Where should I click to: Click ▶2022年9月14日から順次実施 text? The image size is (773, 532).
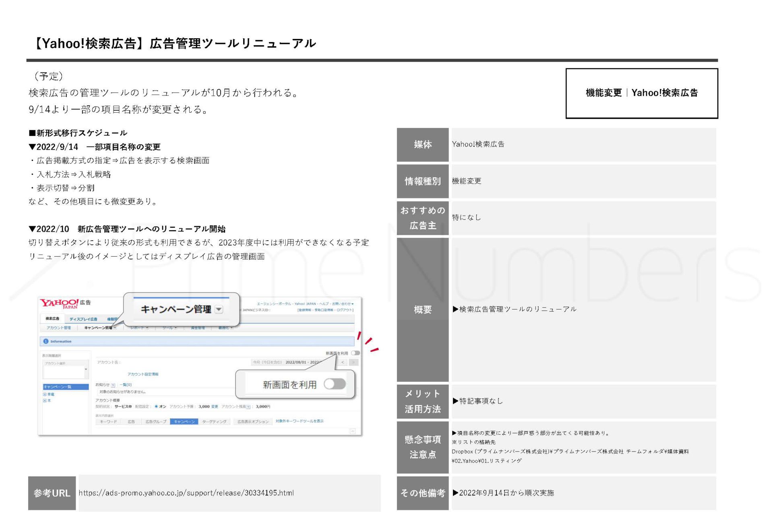[503, 493]
